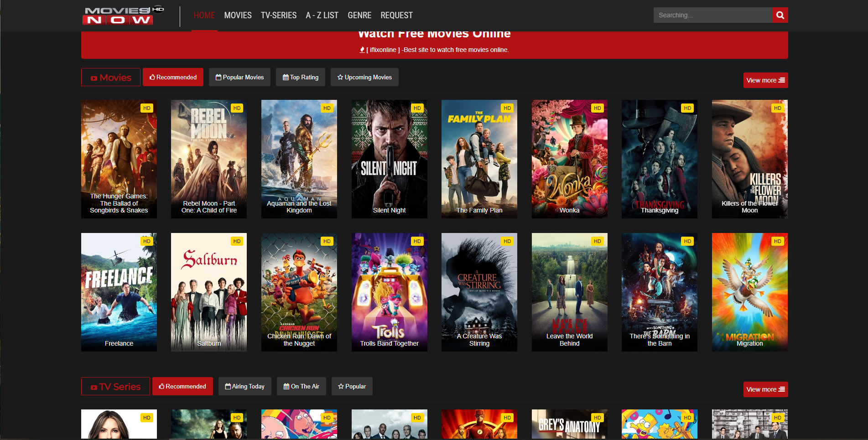Image resolution: width=868 pixels, height=440 pixels.
Task: Switch TV series to On The Air
Action: [x=301, y=386]
